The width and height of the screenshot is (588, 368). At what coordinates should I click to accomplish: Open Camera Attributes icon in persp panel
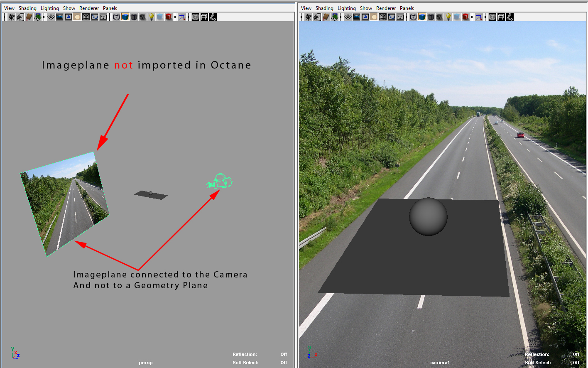[x=20, y=17]
